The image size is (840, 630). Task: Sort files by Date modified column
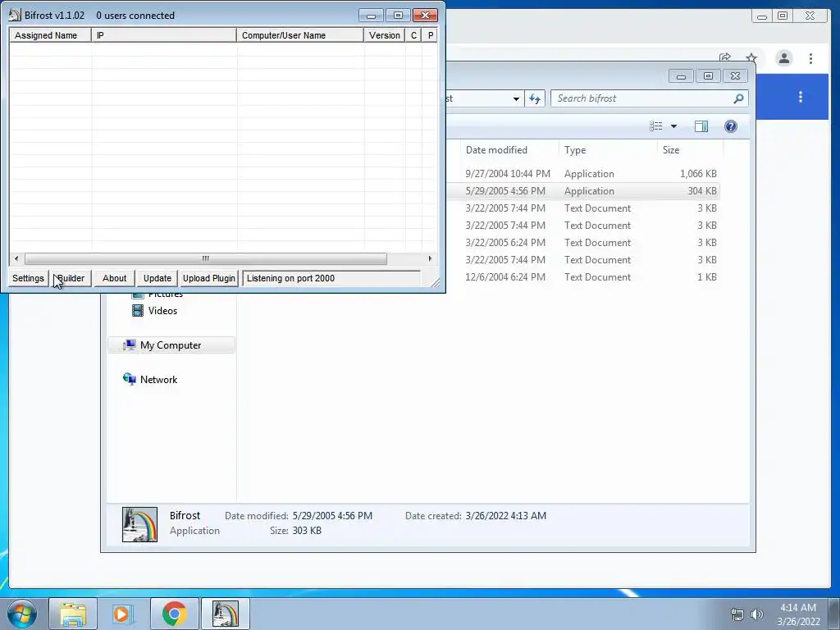pos(496,150)
